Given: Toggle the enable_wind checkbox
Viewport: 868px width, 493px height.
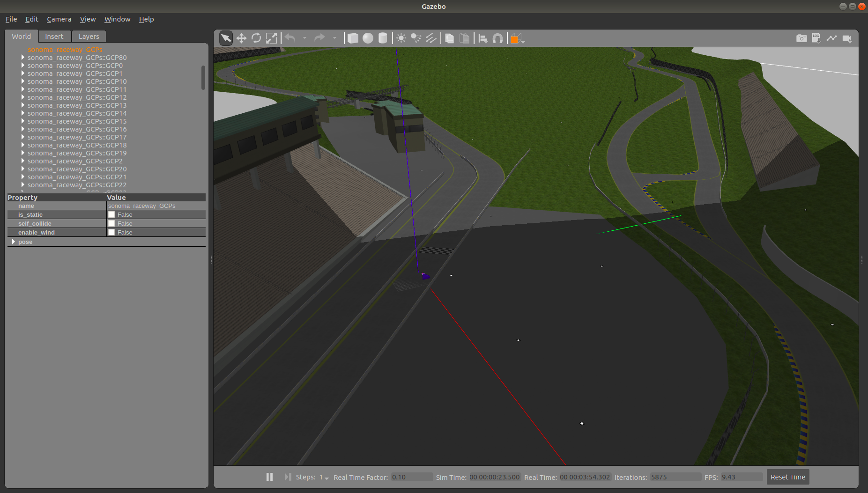Looking at the screenshot, I should (x=111, y=232).
